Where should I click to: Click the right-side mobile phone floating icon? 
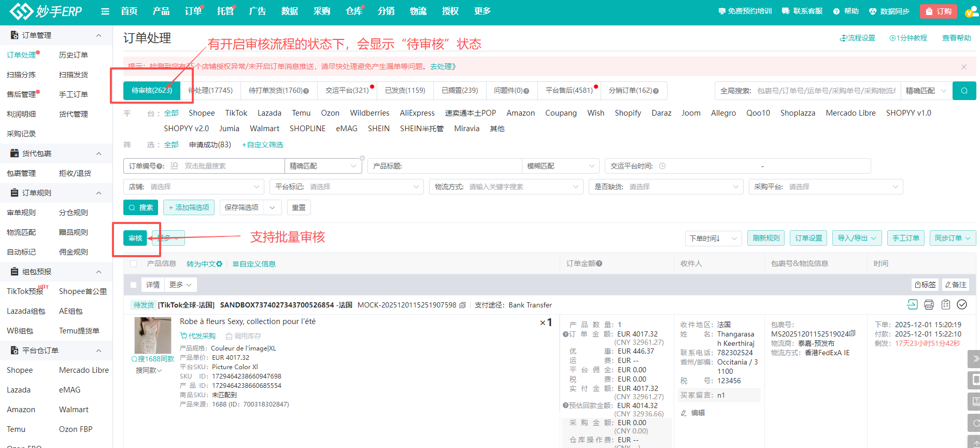click(x=974, y=380)
